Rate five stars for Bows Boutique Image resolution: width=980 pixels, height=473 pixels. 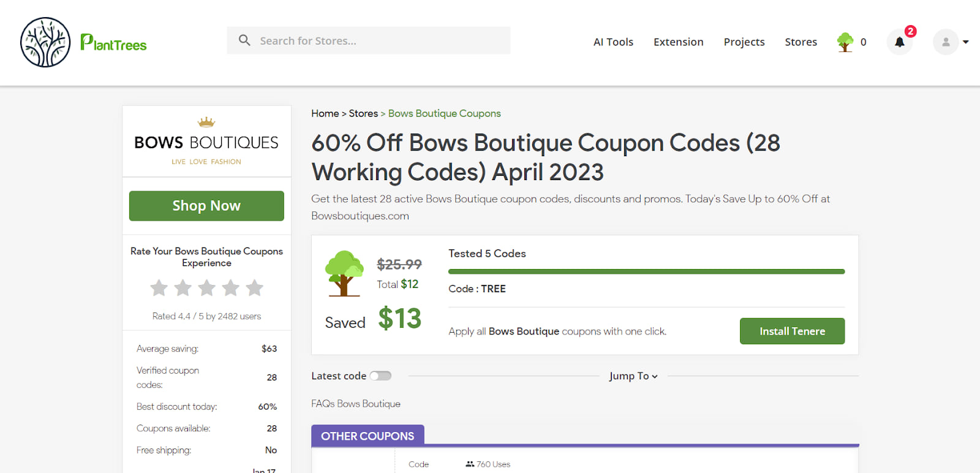coord(255,287)
